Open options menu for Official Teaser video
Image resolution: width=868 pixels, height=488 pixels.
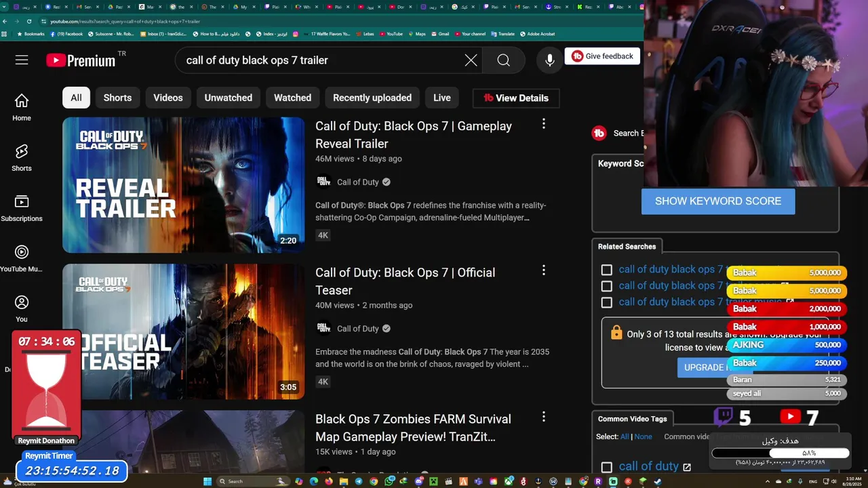(x=543, y=270)
